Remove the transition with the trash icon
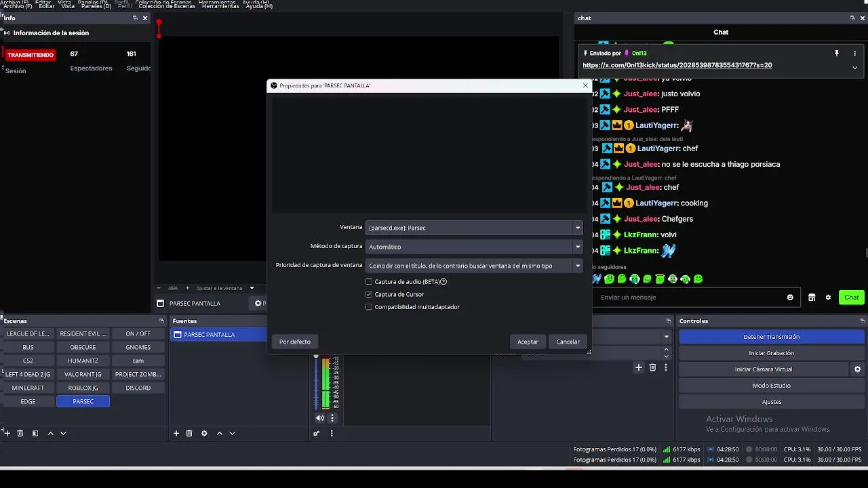 pyautogui.click(x=652, y=367)
